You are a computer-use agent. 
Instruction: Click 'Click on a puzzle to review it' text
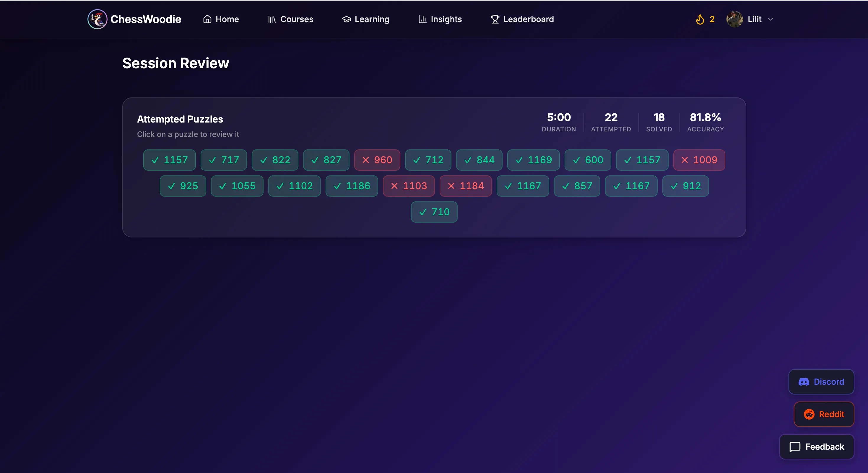(188, 134)
